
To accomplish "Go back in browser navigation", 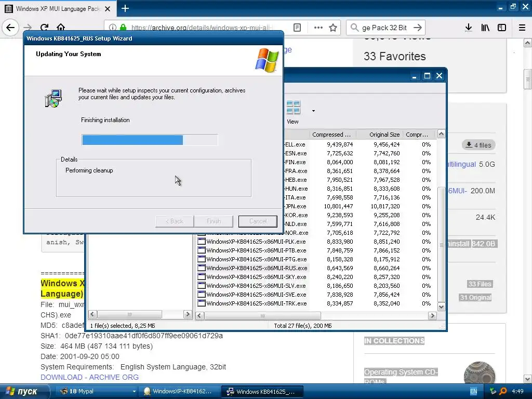I will coord(10,28).
